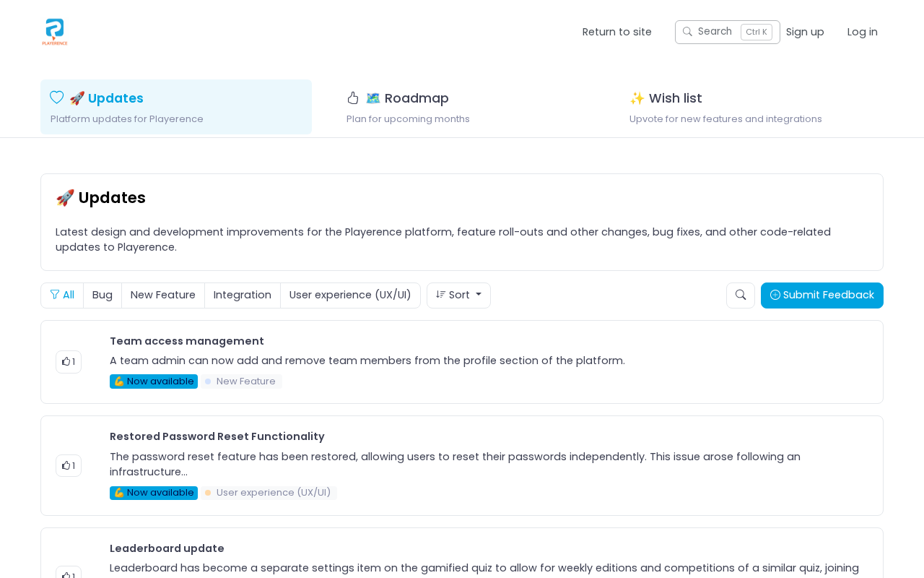Filter updates by Bug
This screenshot has height=578, width=924.
point(103,296)
